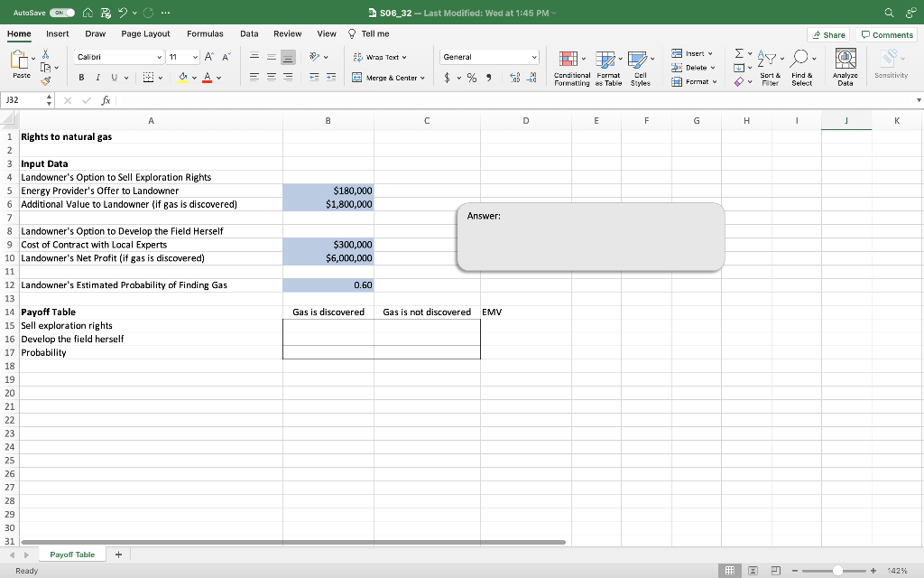Cut selection with scissors icon
This screenshot has width=924, height=578.
tap(45, 53)
